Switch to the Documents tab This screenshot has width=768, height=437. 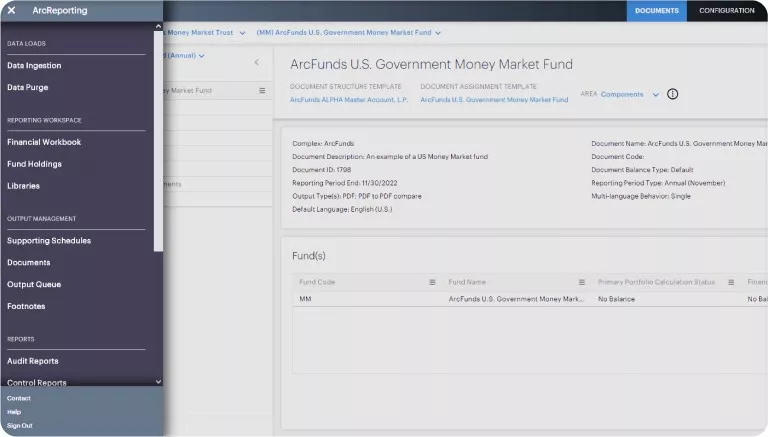(x=656, y=10)
